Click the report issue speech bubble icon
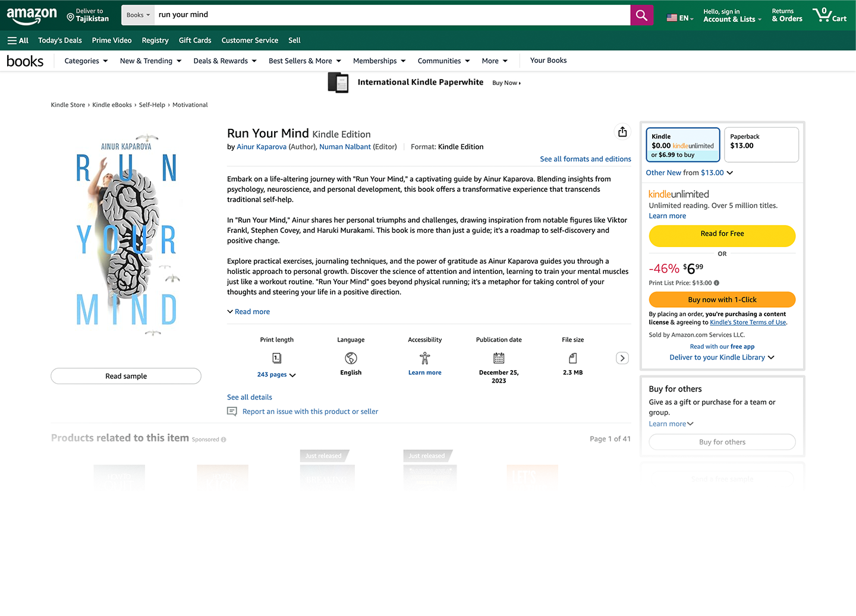Viewport: 856px width, 616px height. point(232,411)
